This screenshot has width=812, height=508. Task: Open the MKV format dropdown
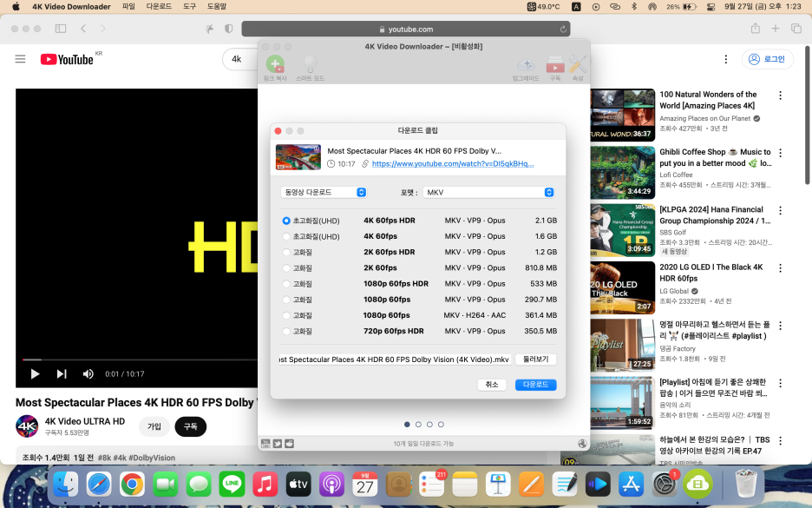tap(488, 192)
